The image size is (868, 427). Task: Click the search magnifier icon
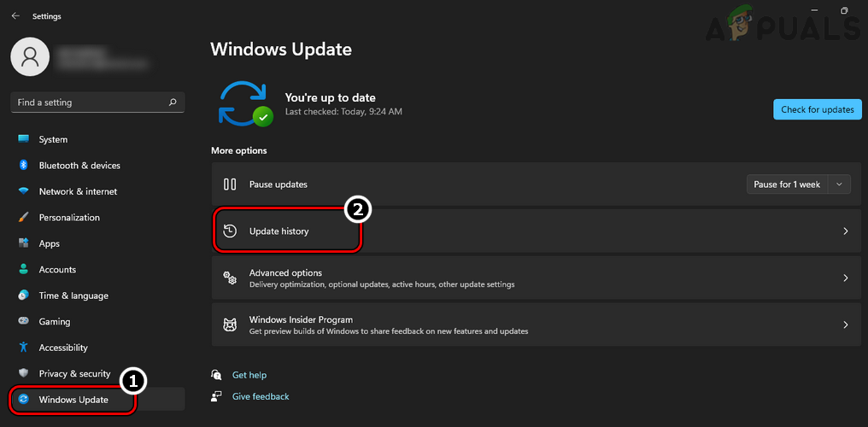[x=173, y=102]
